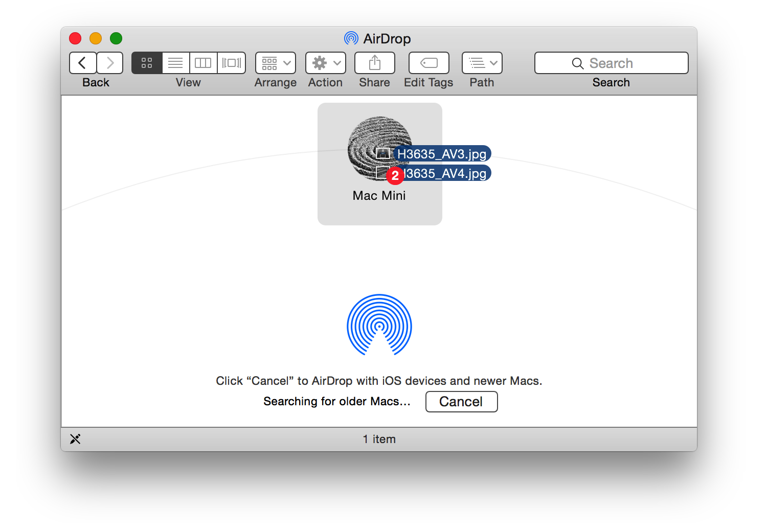Click 'Searching for older Macs…' text
The image size is (767, 532).
337,401
